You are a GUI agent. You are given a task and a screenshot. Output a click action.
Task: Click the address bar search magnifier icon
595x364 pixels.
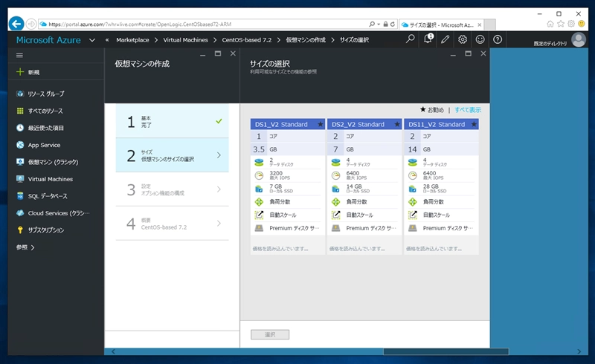click(372, 24)
